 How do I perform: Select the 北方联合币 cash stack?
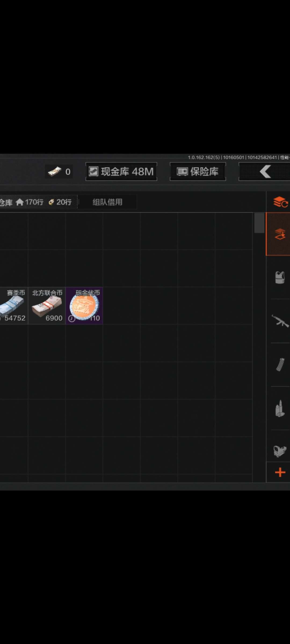point(47,306)
